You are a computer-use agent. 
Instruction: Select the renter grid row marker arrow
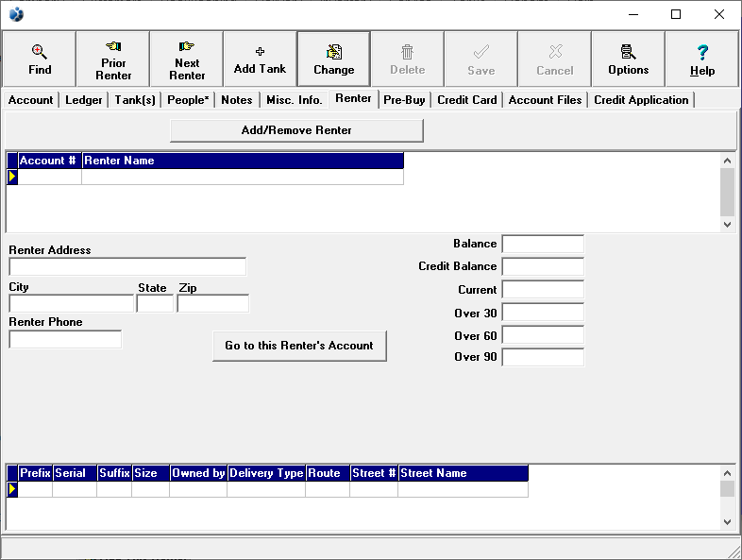tap(12, 177)
